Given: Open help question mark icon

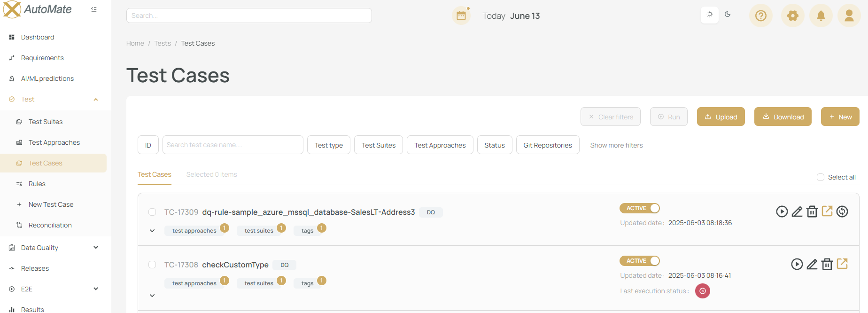Looking at the screenshot, I should (761, 16).
